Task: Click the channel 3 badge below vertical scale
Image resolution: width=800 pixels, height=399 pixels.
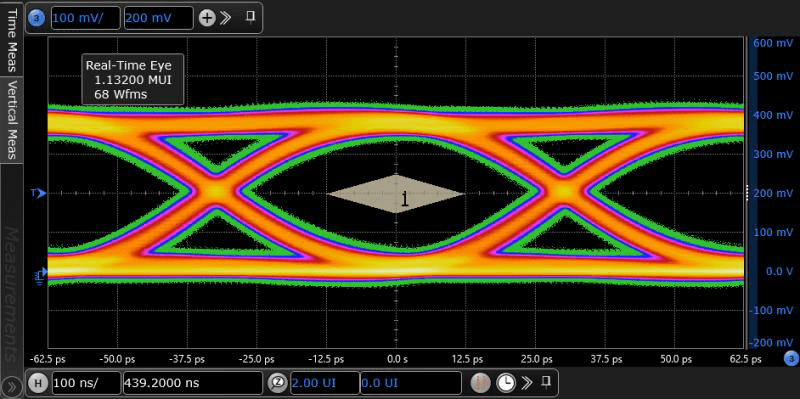Action: (x=790, y=358)
